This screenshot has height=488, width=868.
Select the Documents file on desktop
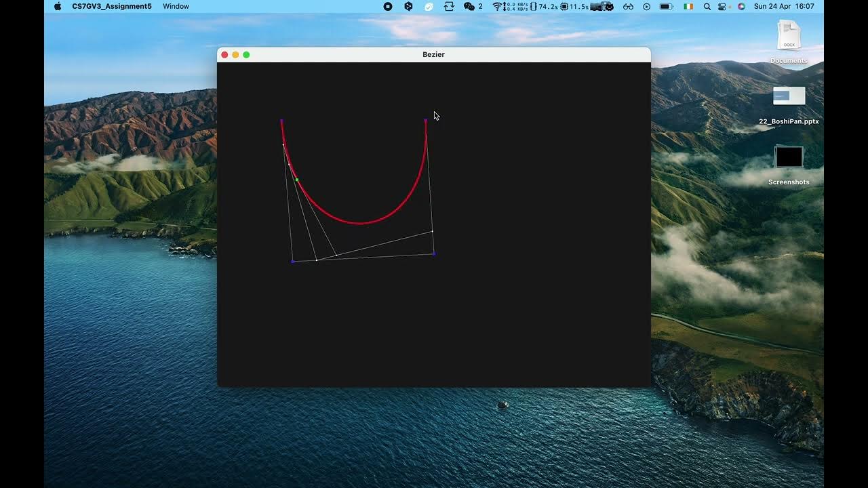click(789, 42)
